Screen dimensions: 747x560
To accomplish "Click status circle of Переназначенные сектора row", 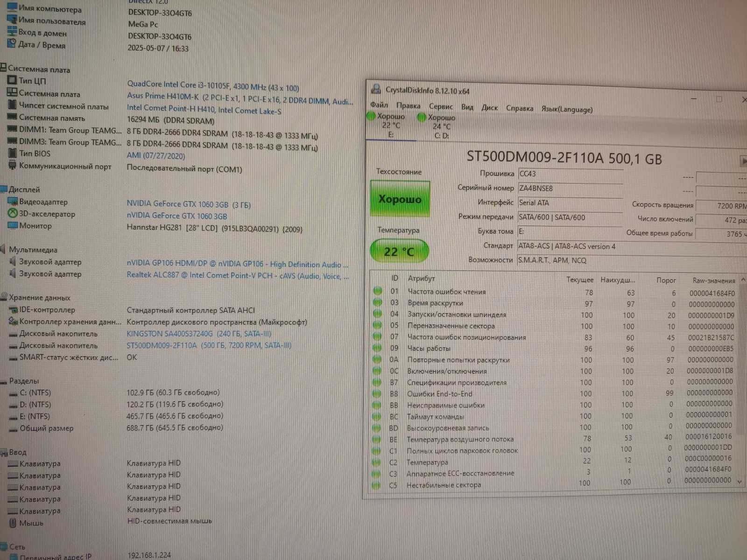I will pos(377,325).
